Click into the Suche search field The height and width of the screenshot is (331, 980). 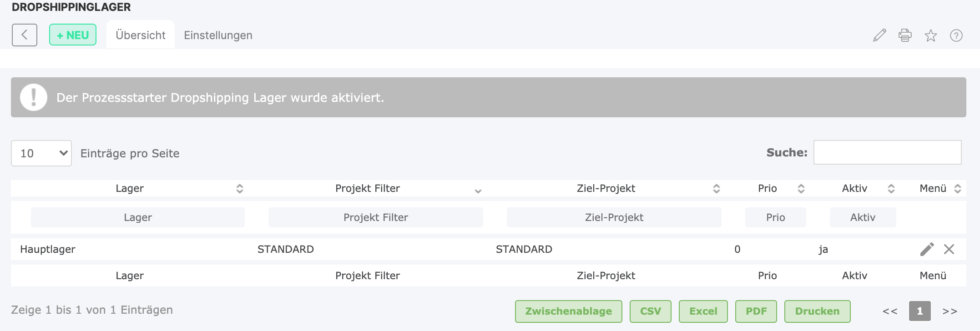coord(887,152)
